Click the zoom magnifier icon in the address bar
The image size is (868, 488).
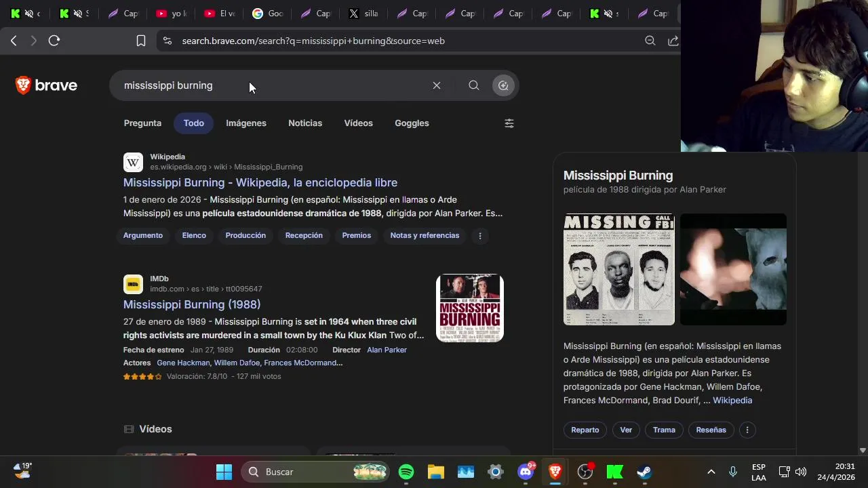[650, 41]
